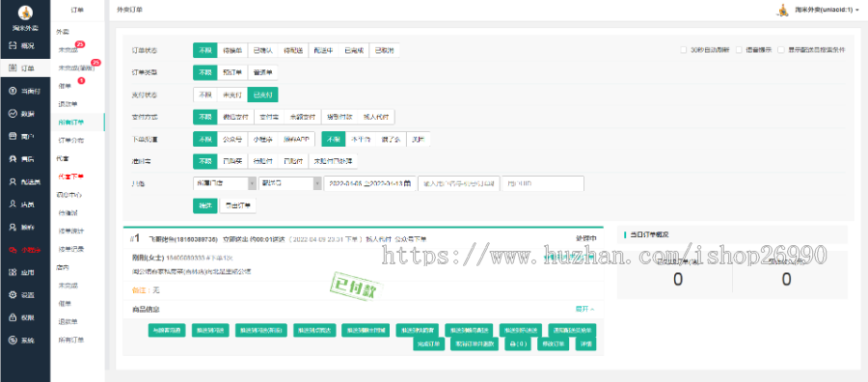Open the 所属门店 store dropdown
Viewport: 868px width, 382px height.
coord(224,184)
